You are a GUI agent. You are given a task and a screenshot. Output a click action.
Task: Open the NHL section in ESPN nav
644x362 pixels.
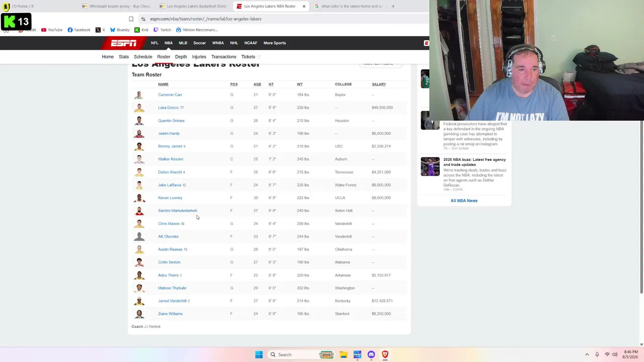[234, 43]
